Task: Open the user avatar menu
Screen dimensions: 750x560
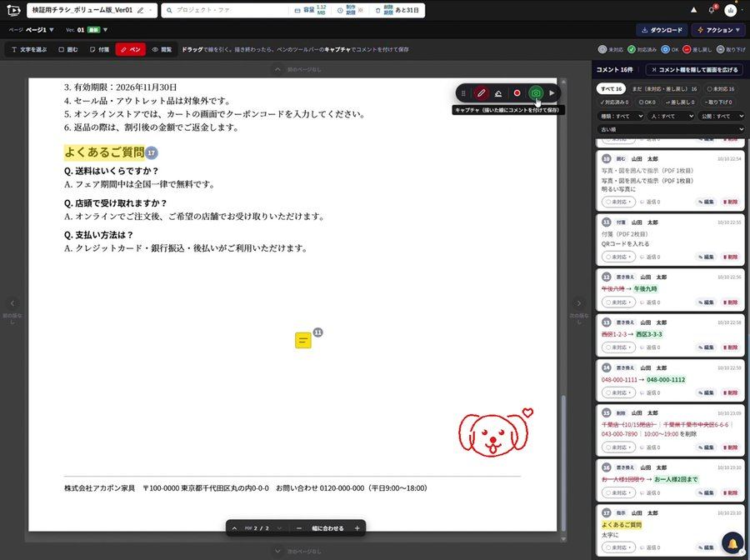Action: click(x=730, y=10)
